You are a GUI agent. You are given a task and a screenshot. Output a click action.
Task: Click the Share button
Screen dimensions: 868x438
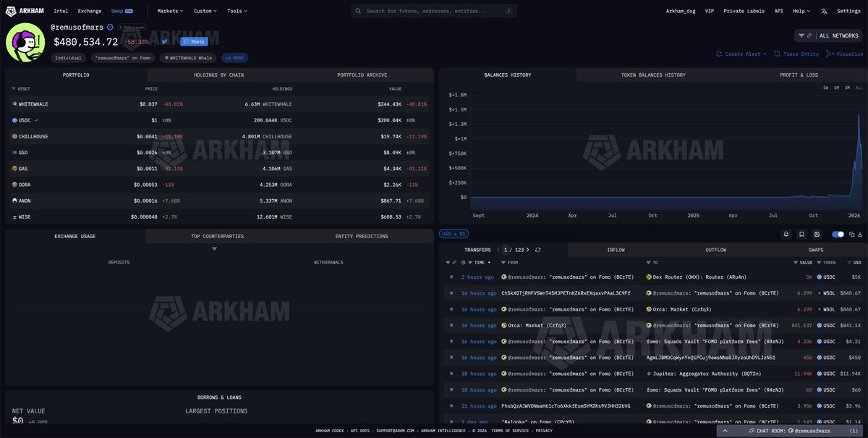click(x=194, y=42)
